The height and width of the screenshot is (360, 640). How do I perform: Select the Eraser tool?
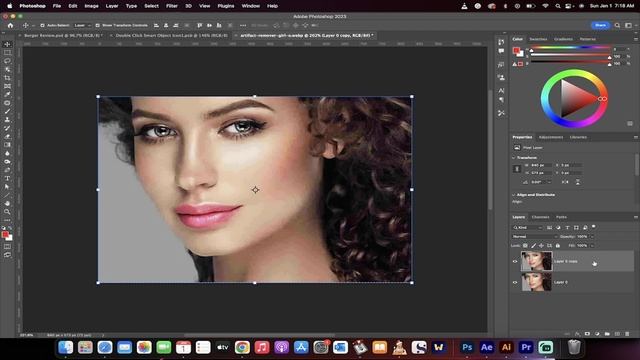[7, 136]
